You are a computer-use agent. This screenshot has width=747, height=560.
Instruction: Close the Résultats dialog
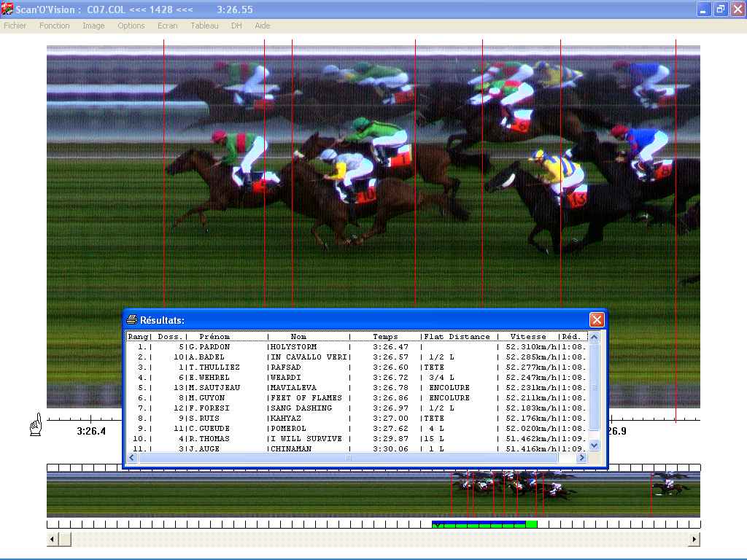coord(597,319)
